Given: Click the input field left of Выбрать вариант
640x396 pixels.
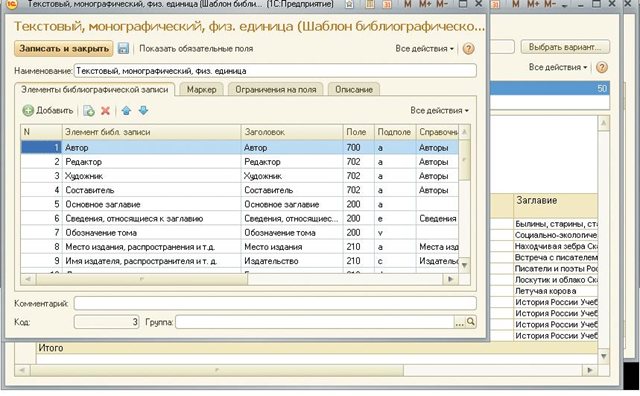Looking at the screenshot, I should [x=502, y=47].
